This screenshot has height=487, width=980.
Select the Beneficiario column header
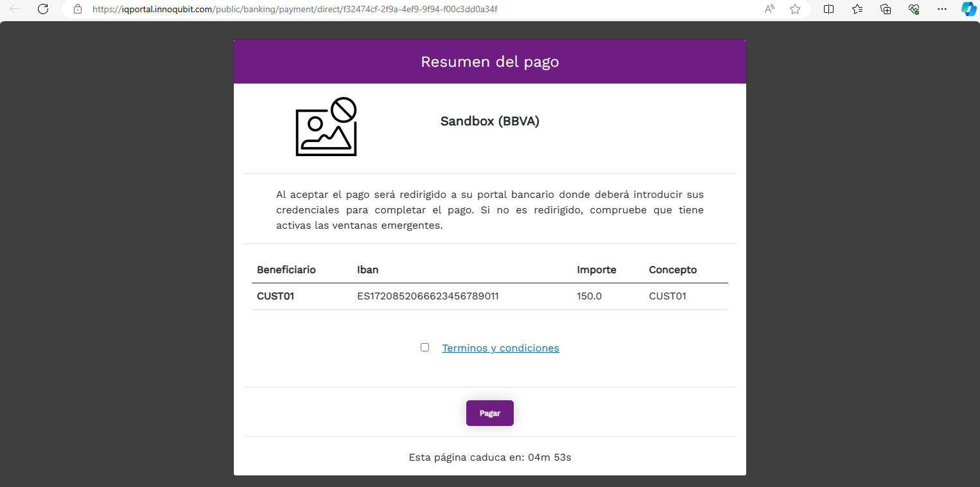(x=286, y=270)
